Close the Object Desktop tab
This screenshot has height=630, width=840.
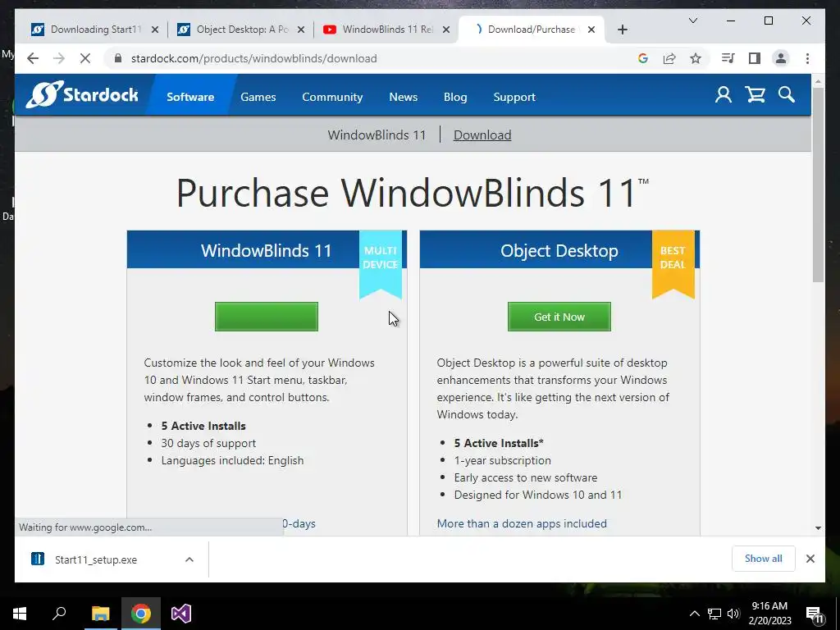point(301,30)
